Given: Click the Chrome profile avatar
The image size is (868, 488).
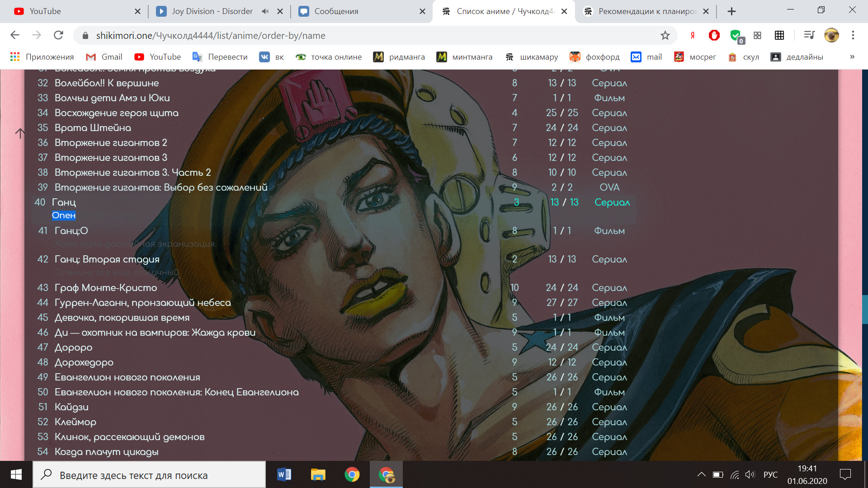Looking at the screenshot, I should click(831, 35).
